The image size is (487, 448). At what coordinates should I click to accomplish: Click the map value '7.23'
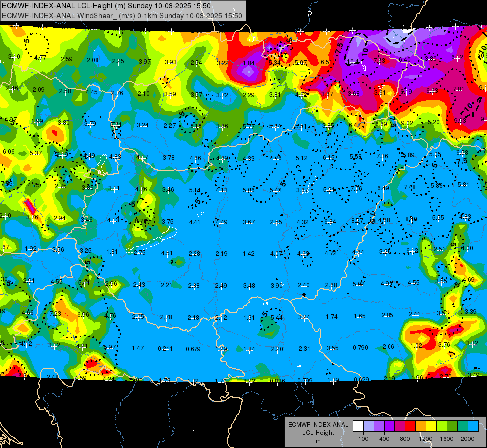tap(55, 313)
